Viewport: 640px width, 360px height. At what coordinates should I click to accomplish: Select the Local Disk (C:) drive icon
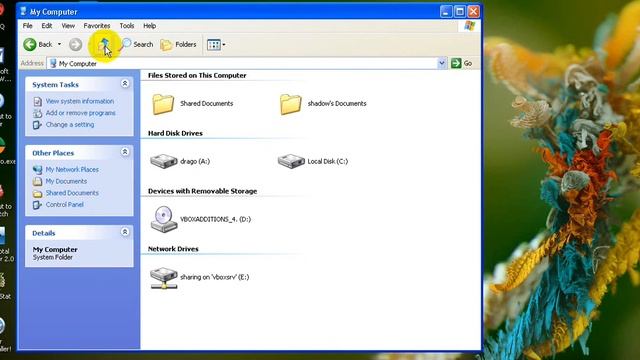pos(291,161)
